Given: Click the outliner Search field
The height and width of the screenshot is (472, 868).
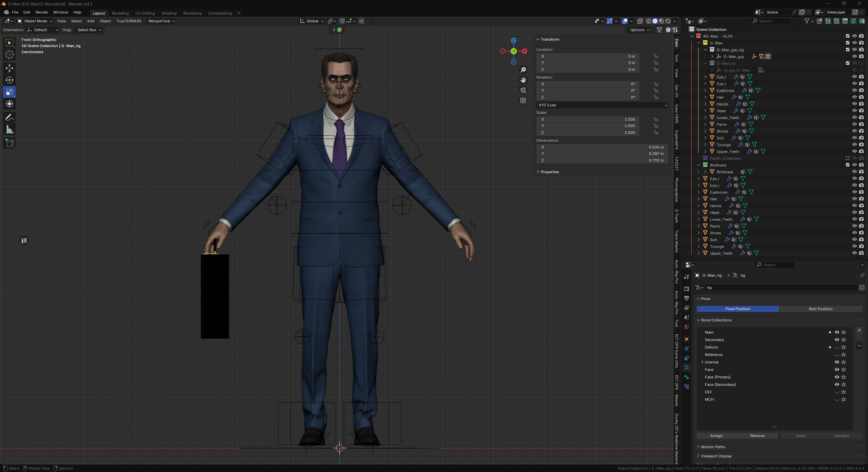Looking at the screenshot, I should click(x=771, y=21).
